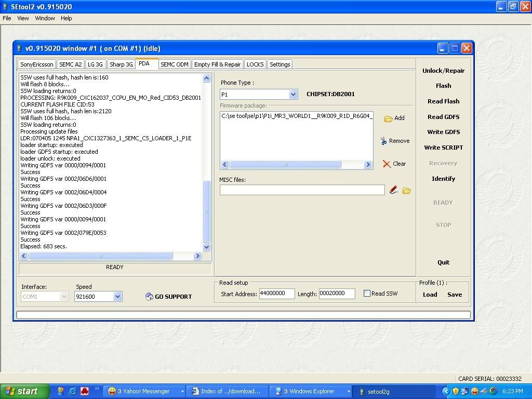This screenshot has height=399, width=532.
Task: Open the disabled COM1 interface dropdown
Action: (64, 297)
